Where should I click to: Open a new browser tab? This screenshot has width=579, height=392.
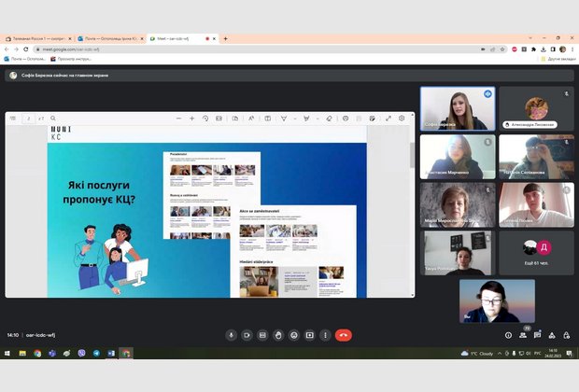tap(225, 39)
